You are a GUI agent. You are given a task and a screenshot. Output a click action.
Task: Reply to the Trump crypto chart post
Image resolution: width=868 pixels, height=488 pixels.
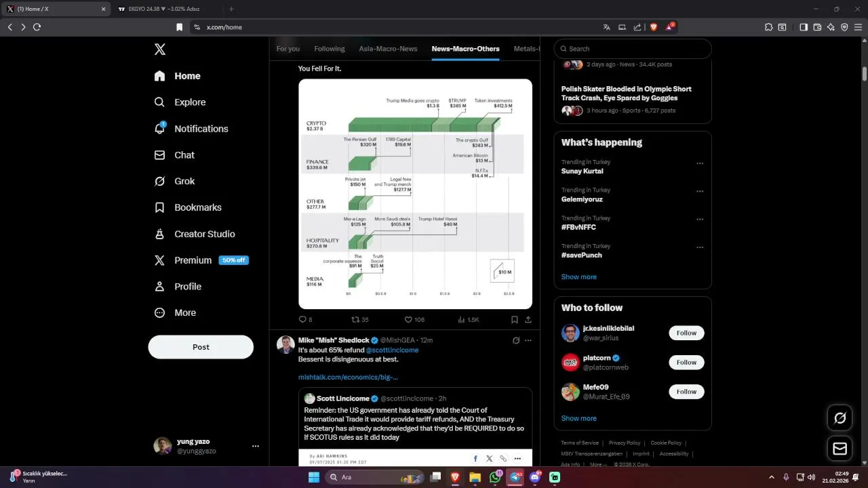pos(305,319)
